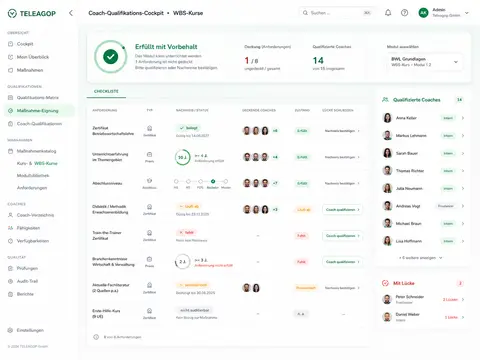Open Qualifikations-Matrix in the sidebar

(33, 97)
